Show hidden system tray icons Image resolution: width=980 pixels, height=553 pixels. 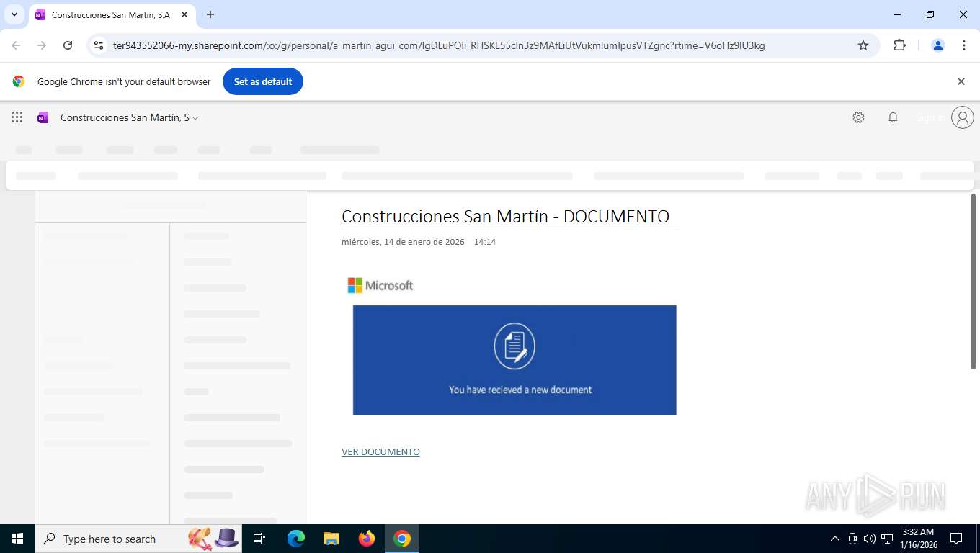pos(835,539)
